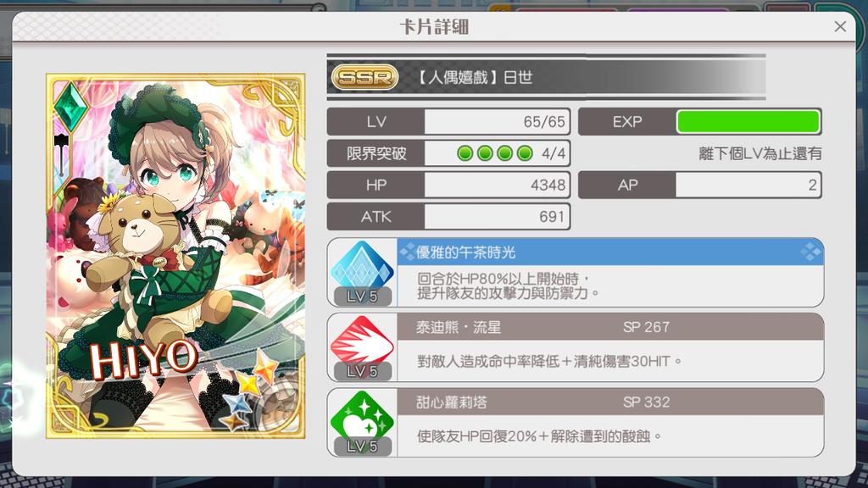The width and height of the screenshot is (868, 488).
Task: Click the gold SSR rarity badge
Action: click(x=364, y=77)
